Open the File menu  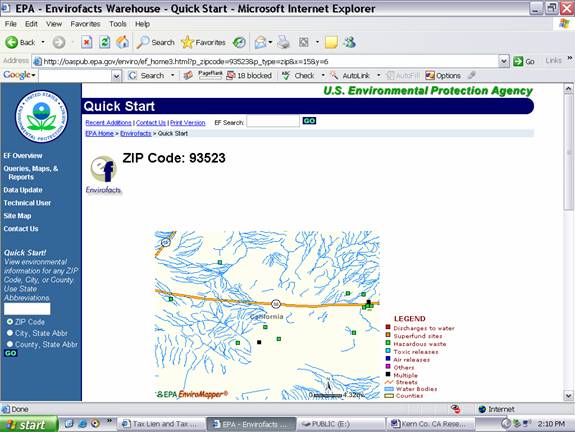click(x=11, y=24)
